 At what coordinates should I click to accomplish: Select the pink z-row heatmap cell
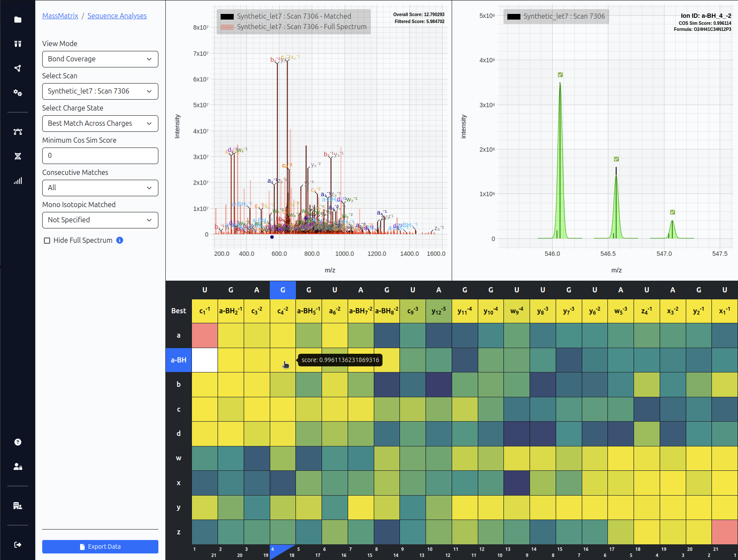pos(725,532)
